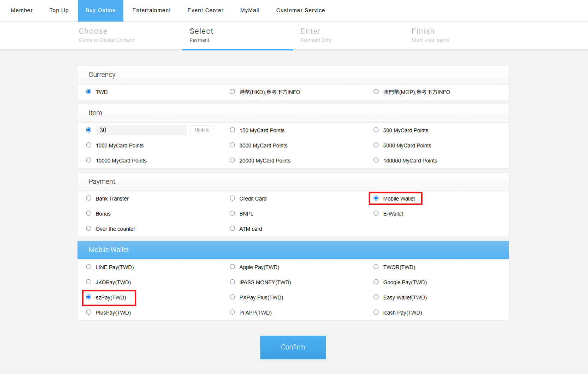Select Bonus payment option
The width and height of the screenshot is (588, 374).
tap(89, 213)
